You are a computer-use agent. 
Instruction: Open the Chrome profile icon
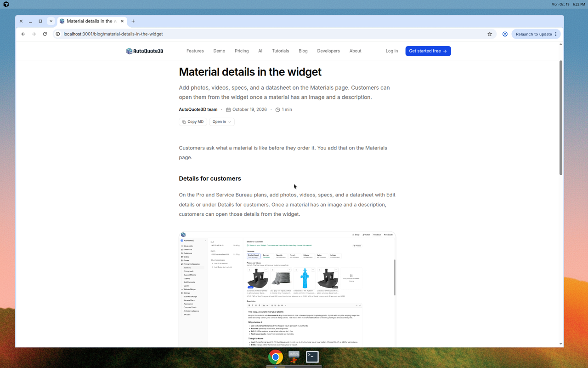pos(505,34)
